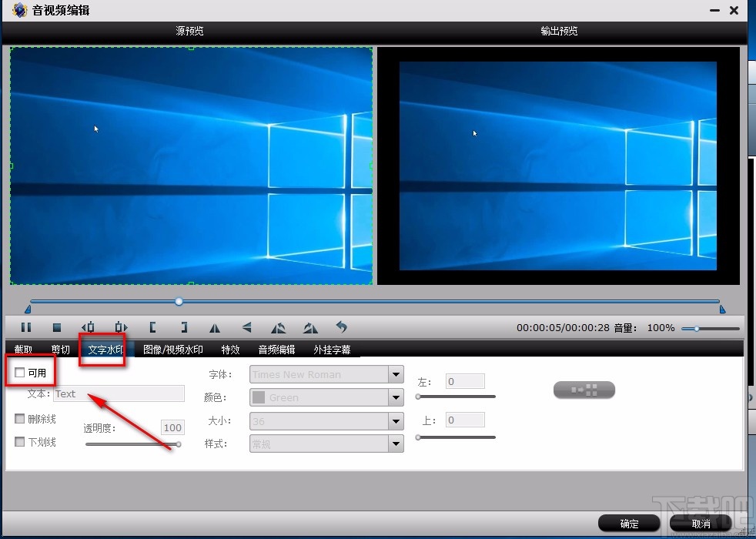Image resolution: width=756 pixels, height=539 pixels.
Task: Click the 输出预览 output preview video
Action: click(558, 166)
